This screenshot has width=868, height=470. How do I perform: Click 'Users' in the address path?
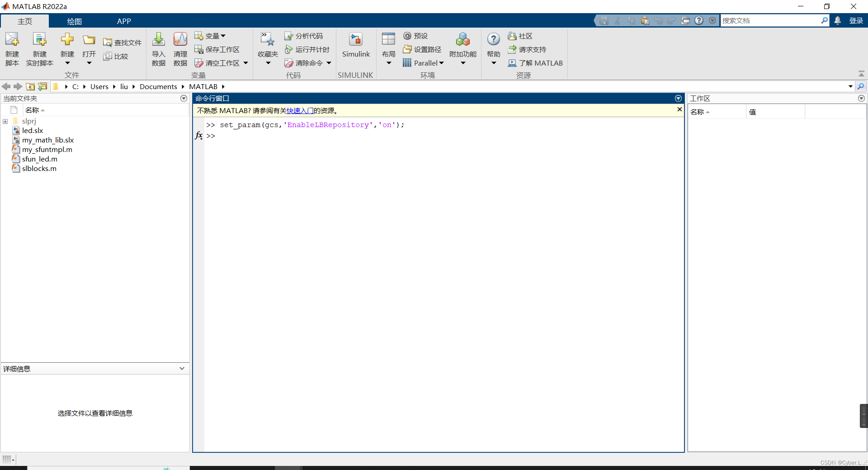[99, 86]
